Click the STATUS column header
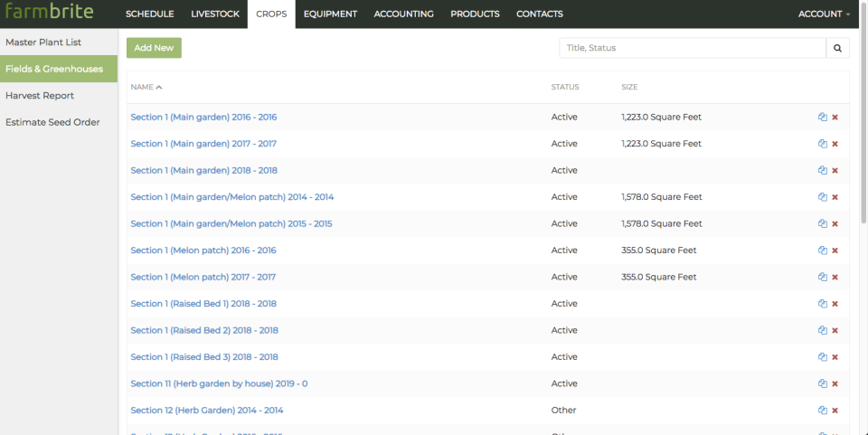868x435 pixels. (564, 87)
